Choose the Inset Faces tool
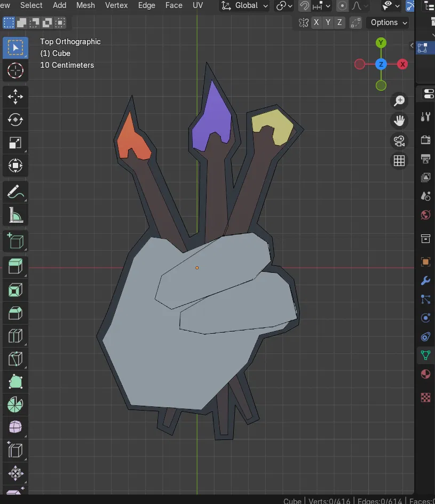This screenshot has width=435, height=504. [x=15, y=290]
